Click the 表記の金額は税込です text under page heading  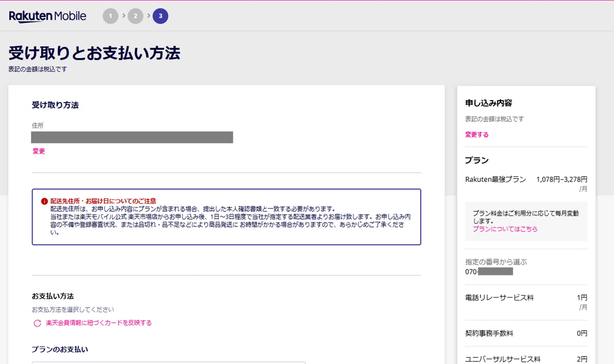[x=38, y=69]
